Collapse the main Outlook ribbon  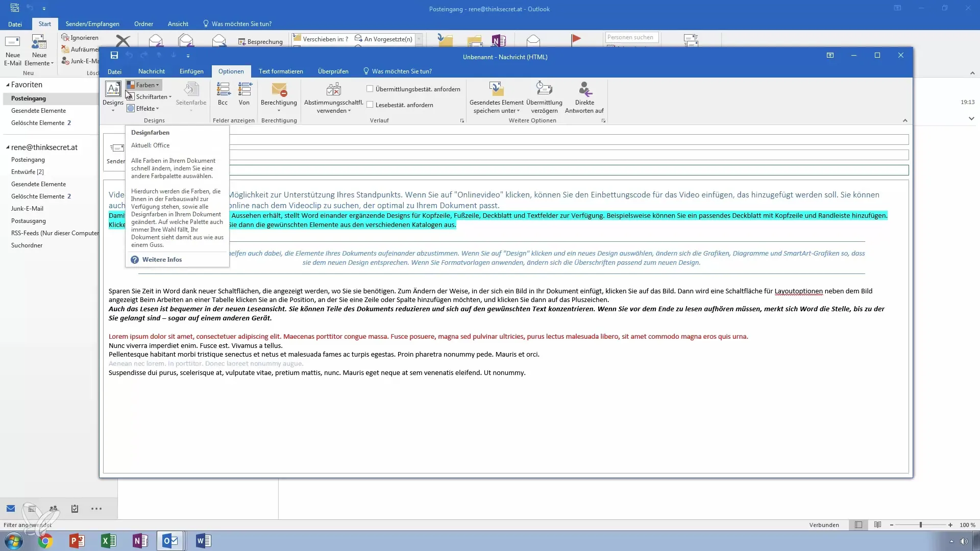[972, 73]
